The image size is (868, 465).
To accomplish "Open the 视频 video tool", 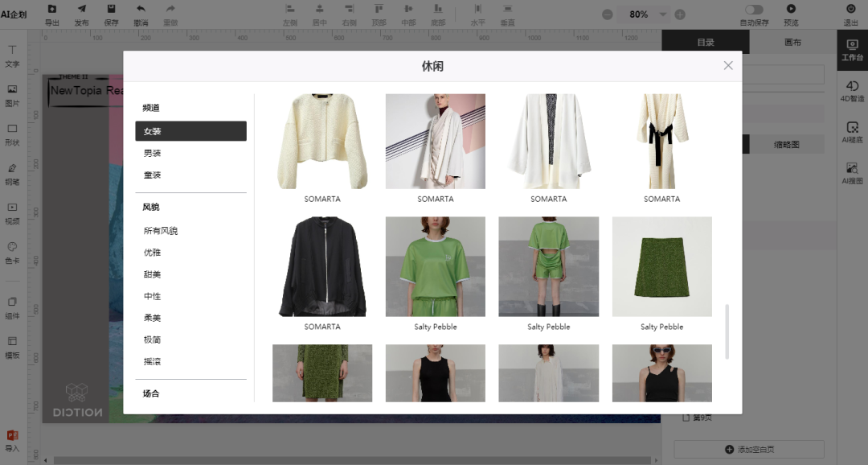I will (12, 213).
